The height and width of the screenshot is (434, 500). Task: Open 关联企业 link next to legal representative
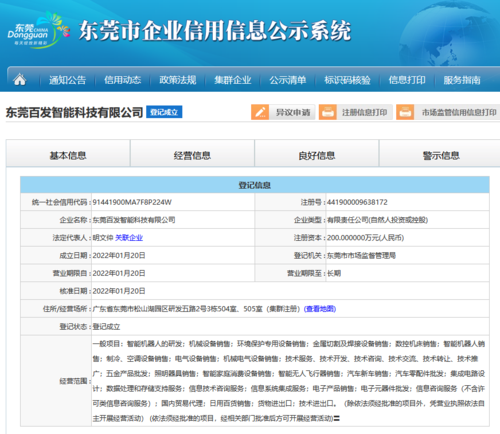click(129, 238)
